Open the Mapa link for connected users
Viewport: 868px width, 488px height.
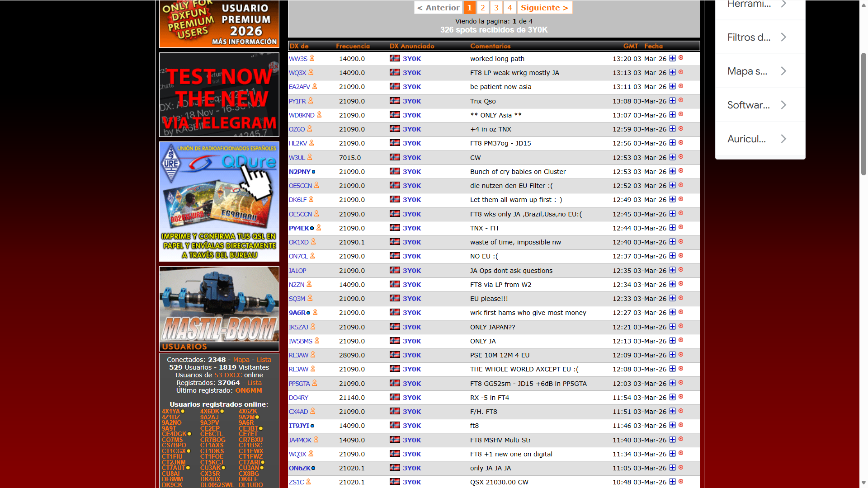click(241, 360)
